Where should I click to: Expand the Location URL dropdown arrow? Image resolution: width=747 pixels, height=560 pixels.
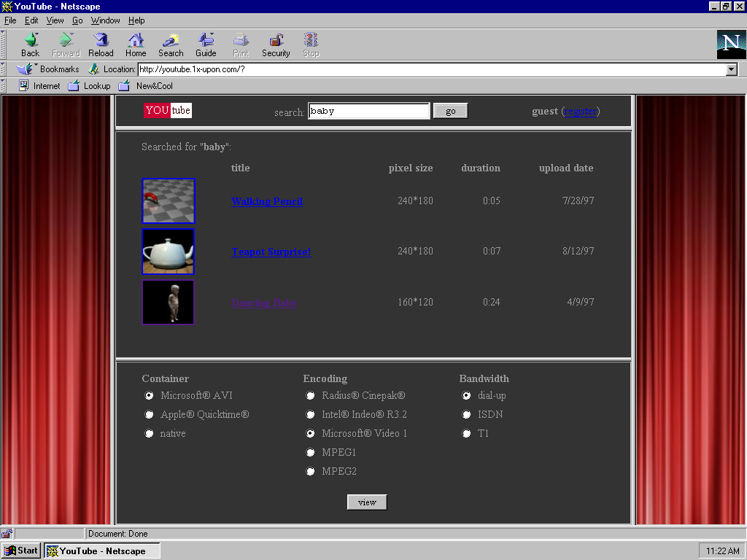coord(732,69)
